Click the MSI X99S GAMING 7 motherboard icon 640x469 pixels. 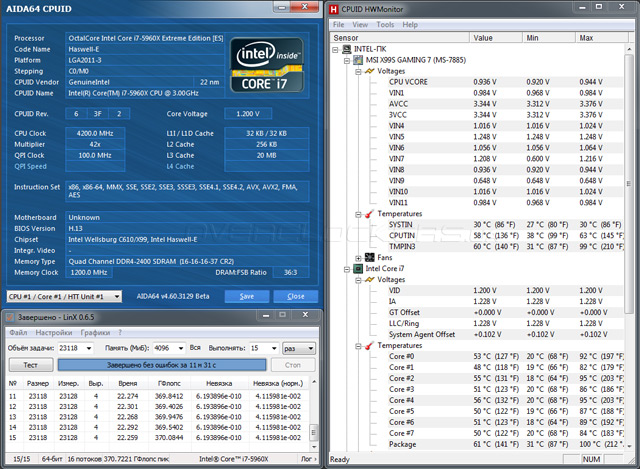tap(358, 60)
